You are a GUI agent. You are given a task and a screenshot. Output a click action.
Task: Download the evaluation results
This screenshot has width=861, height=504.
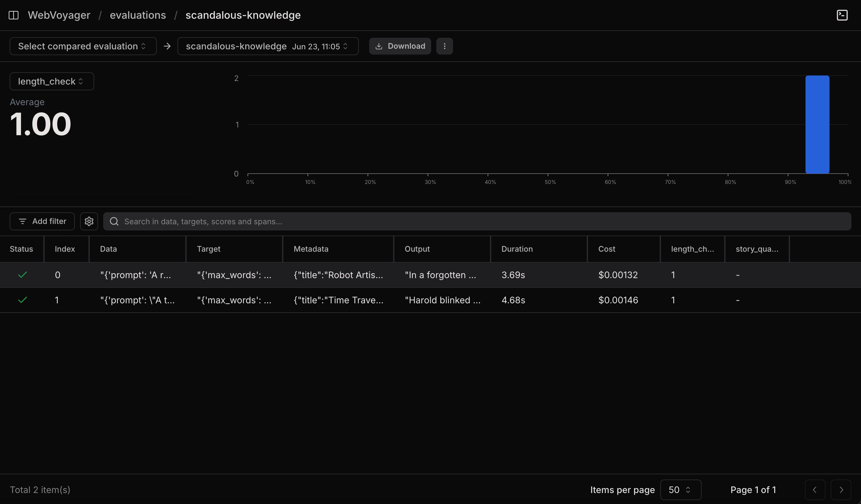point(400,46)
